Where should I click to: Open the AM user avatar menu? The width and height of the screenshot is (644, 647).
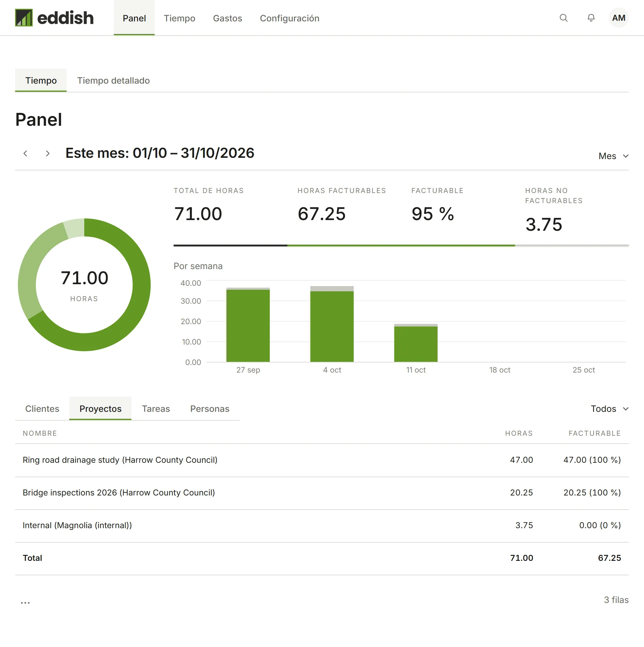tap(619, 18)
